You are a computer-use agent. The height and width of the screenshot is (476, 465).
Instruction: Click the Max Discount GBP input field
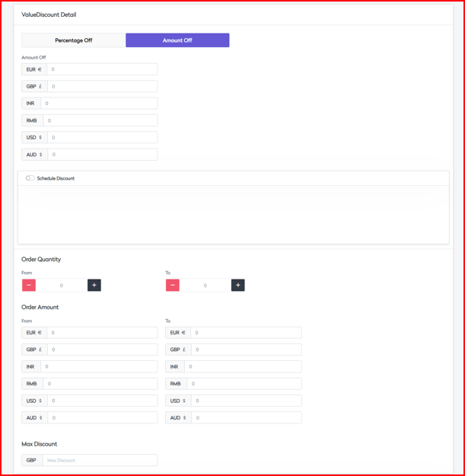100,460
